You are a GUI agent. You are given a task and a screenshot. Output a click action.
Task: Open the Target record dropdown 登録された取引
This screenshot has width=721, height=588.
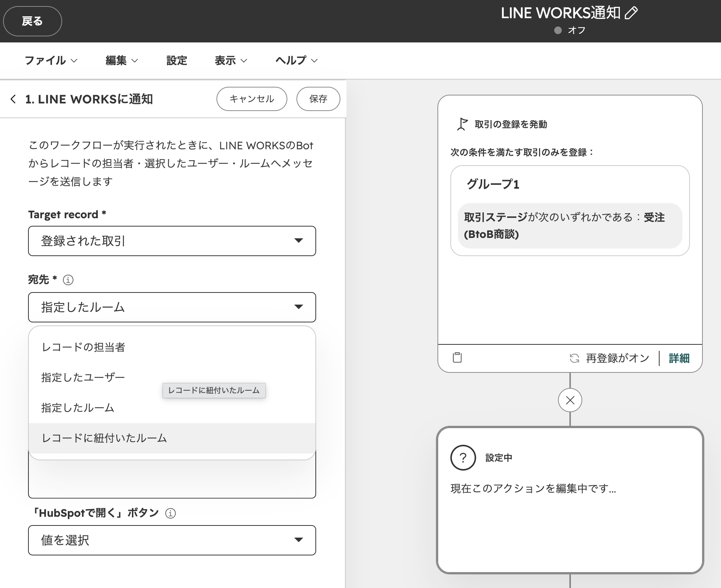click(x=172, y=241)
